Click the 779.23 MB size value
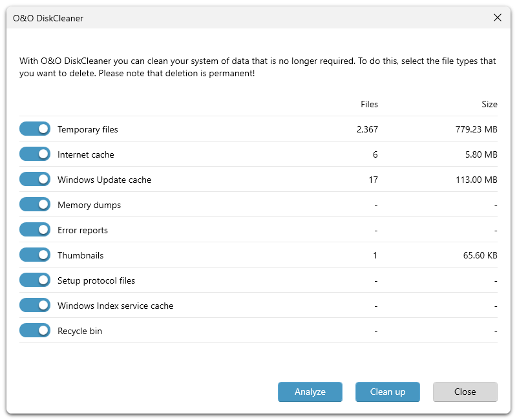This screenshot has height=420, width=517. tap(476, 129)
